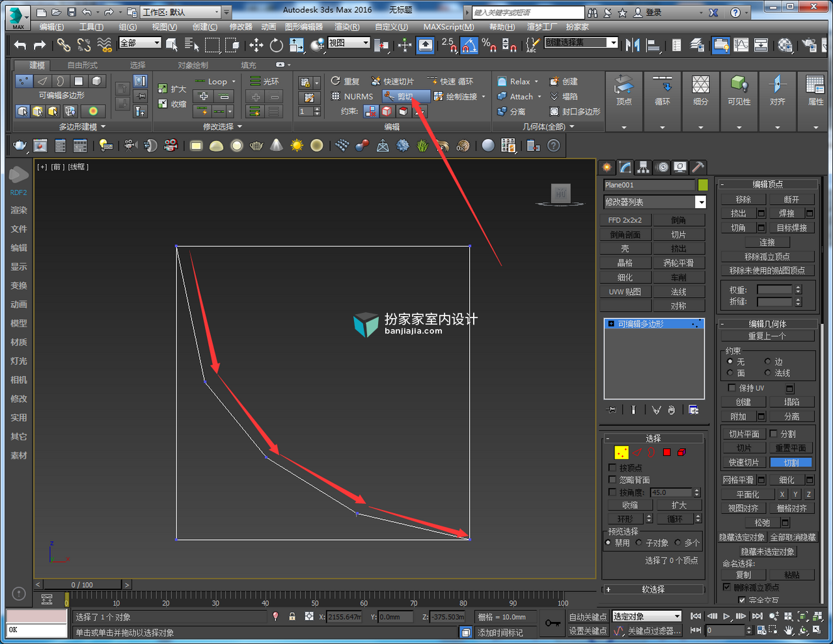Open the Utilities hammer panel tab
The height and width of the screenshot is (644, 833).
(x=697, y=167)
